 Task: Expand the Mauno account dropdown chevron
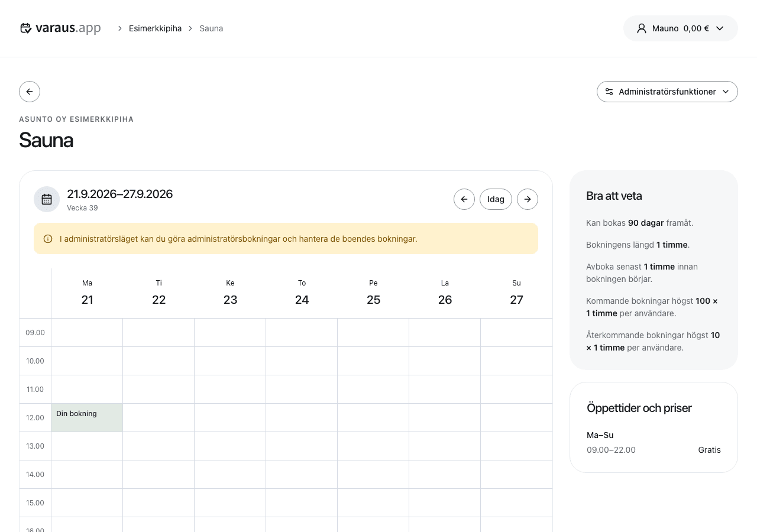[x=720, y=28]
